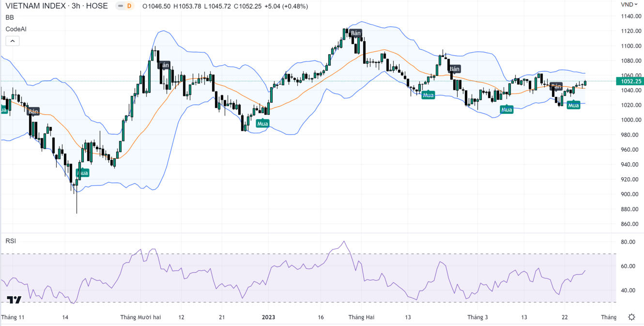Click the green 1052.25 current price label
Image resolution: width=644 pixels, height=326 pixels.
[x=629, y=81]
